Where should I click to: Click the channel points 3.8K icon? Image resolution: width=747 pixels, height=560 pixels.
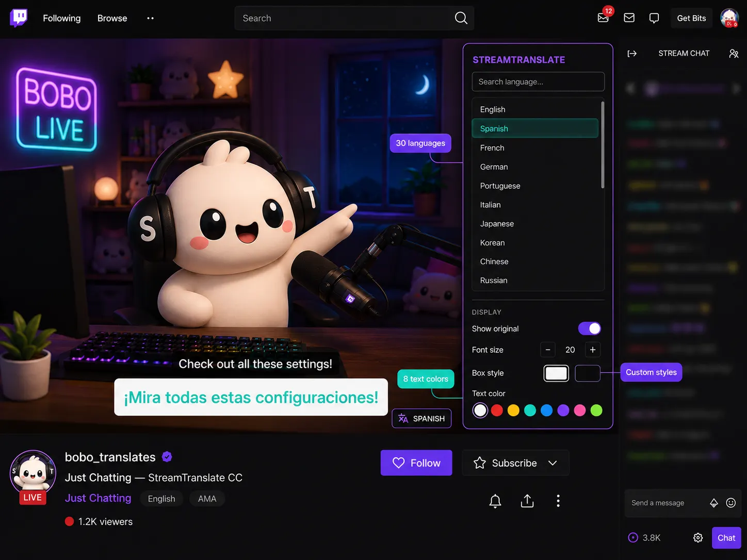click(633, 538)
